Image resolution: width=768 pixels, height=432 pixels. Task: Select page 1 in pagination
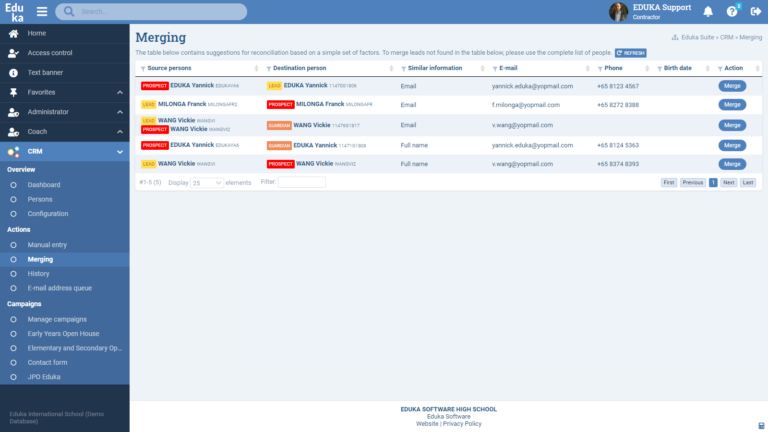click(x=713, y=183)
